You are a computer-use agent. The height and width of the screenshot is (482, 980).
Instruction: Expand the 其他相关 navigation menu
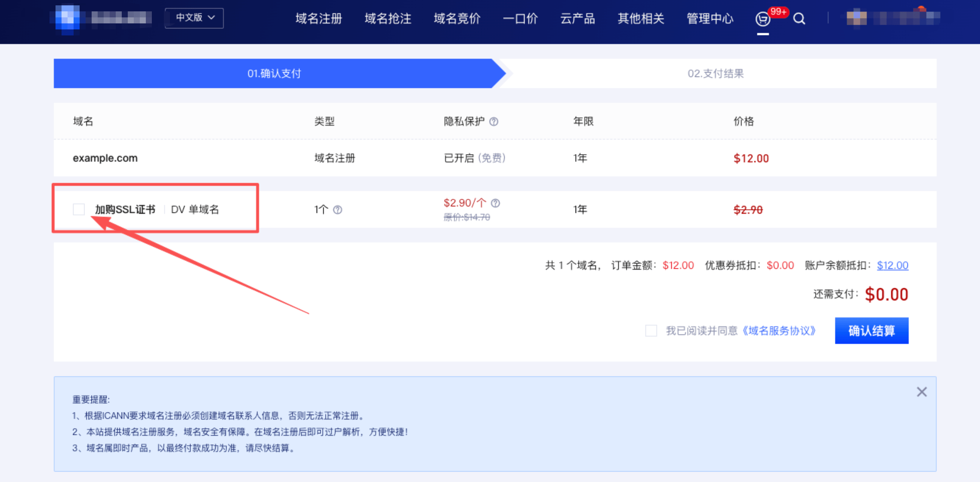(x=641, y=19)
